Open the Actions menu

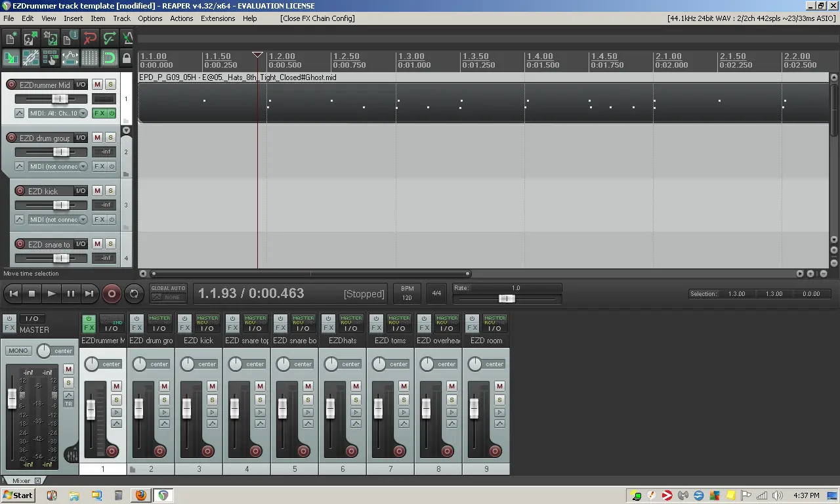182,18
